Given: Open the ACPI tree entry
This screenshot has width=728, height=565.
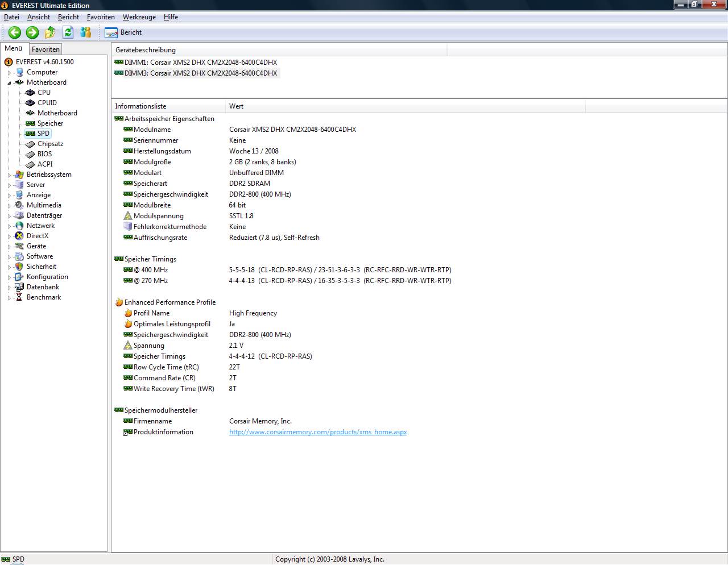Looking at the screenshot, I should pyautogui.click(x=45, y=164).
